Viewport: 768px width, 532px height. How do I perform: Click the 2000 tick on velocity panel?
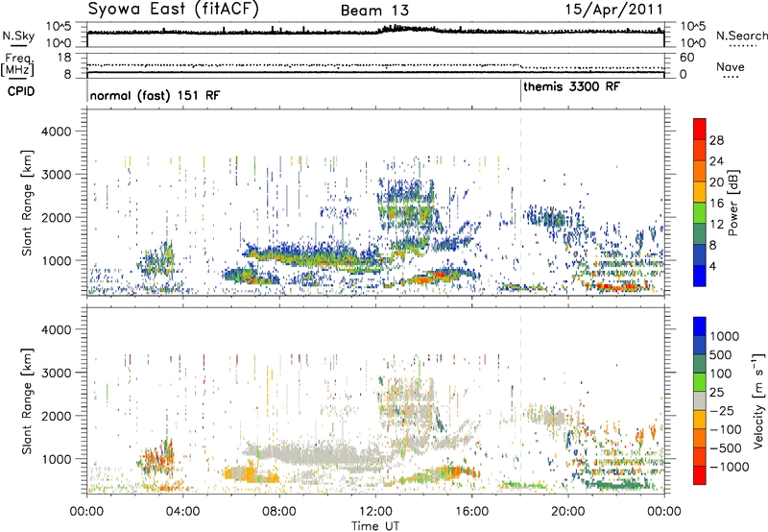click(57, 416)
